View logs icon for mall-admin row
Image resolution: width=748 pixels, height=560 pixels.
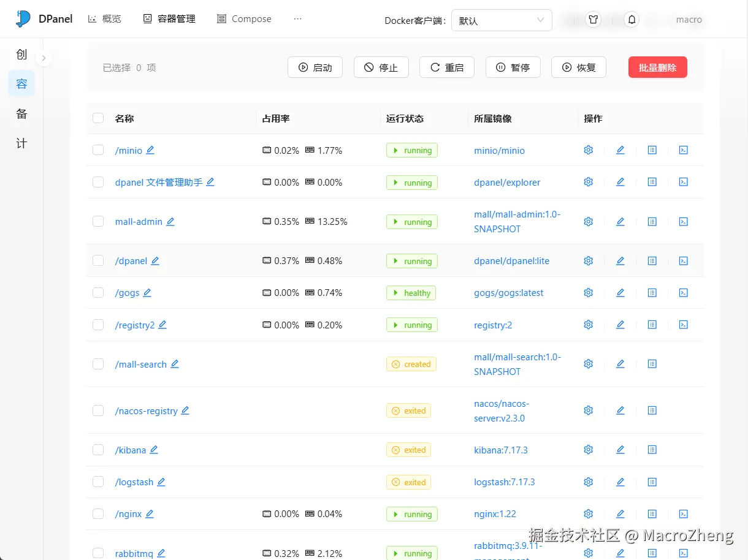coord(652,222)
